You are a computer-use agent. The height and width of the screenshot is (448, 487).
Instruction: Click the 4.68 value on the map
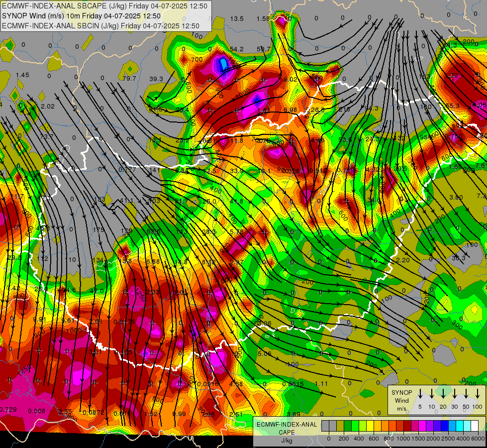tap(236, 384)
